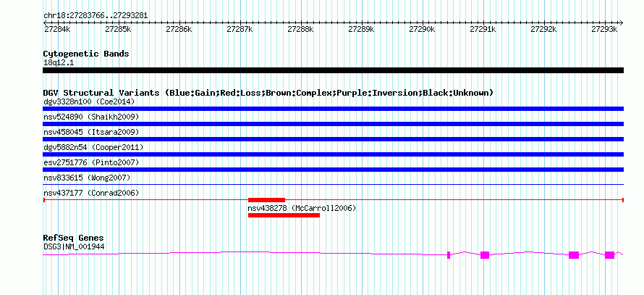Click the nsv437177 (Conrad2006) label
Viewport: 644px width, 295px height.
(x=91, y=193)
